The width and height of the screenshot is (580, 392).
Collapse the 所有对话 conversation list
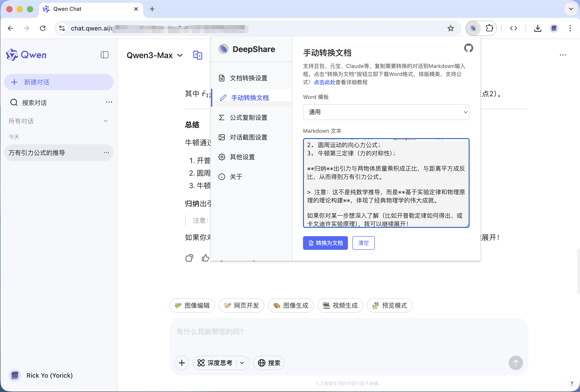pos(105,121)
